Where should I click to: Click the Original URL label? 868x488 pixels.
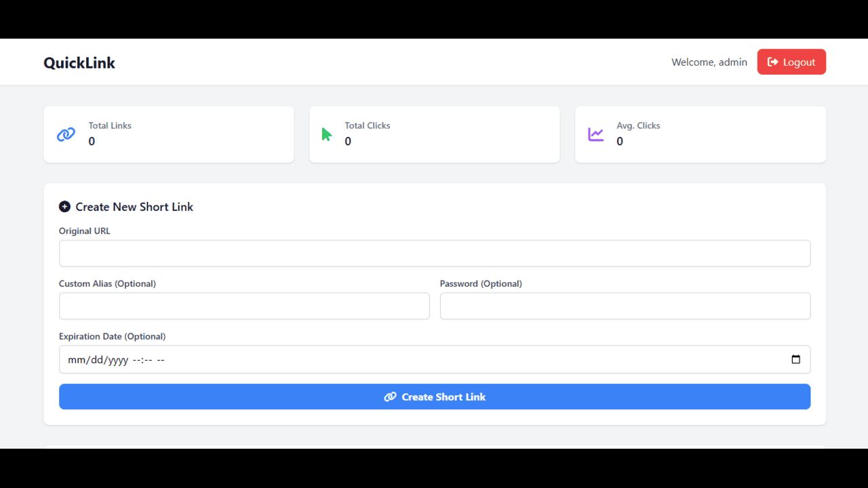pyautogui.click(x=84, y=231)
